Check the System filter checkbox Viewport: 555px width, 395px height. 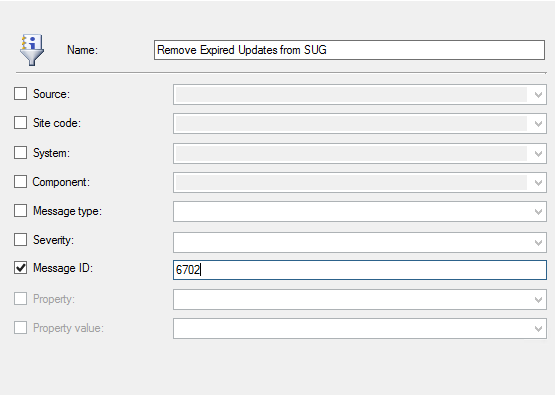(x=21, y=153)
